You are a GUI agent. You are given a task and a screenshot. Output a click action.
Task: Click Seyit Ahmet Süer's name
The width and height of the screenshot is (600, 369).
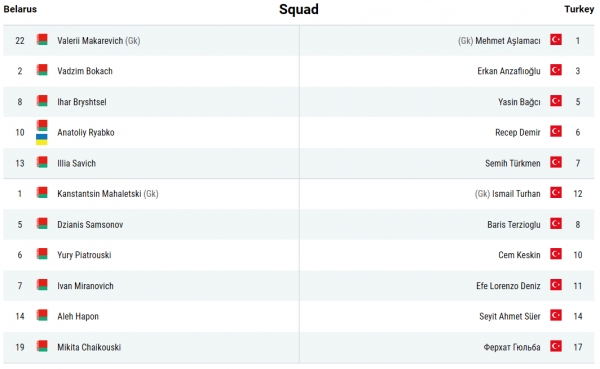510,317
